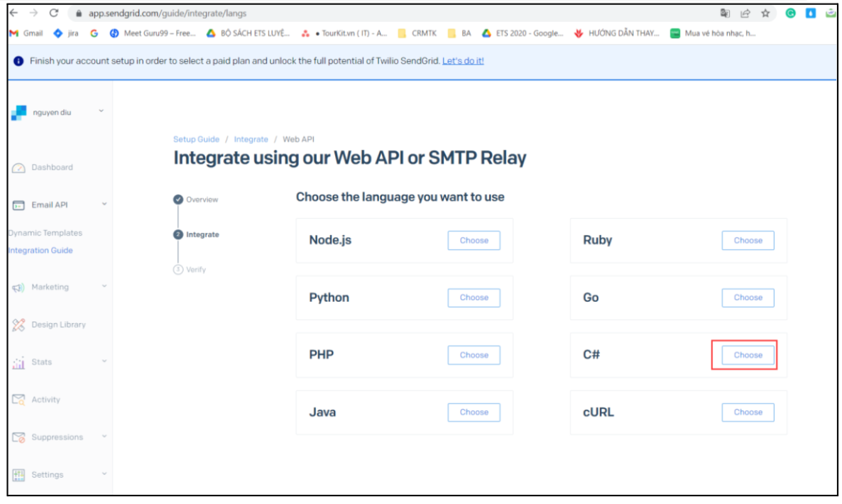Open Design Library in sidebar
The width and height of the screenshot is (842, 504).
[58, 324]
